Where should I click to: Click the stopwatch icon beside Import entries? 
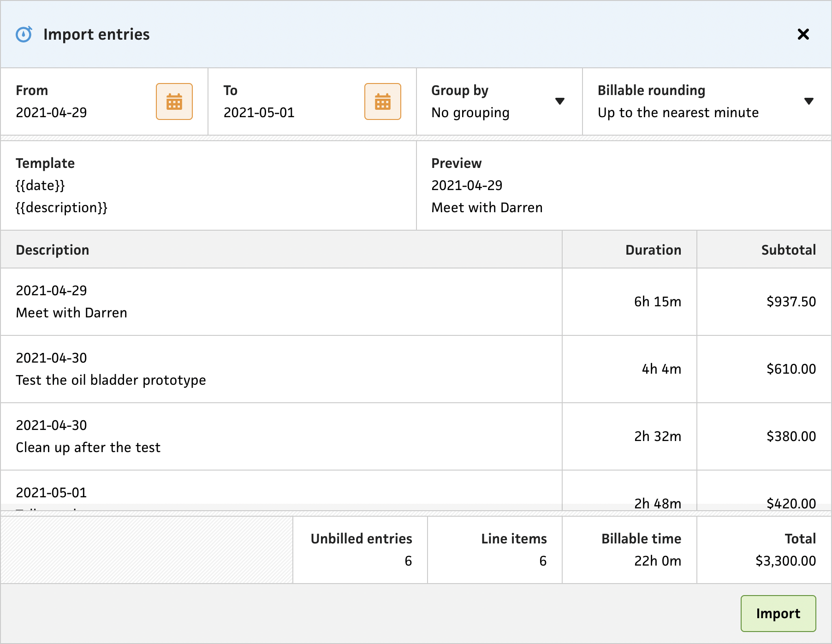tap(24, 34)
